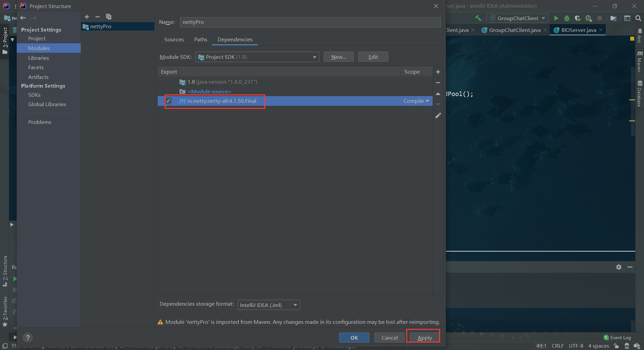
Task: Add a dependency with the plus icon beside Scope
Action: click(x=438, y=72)
